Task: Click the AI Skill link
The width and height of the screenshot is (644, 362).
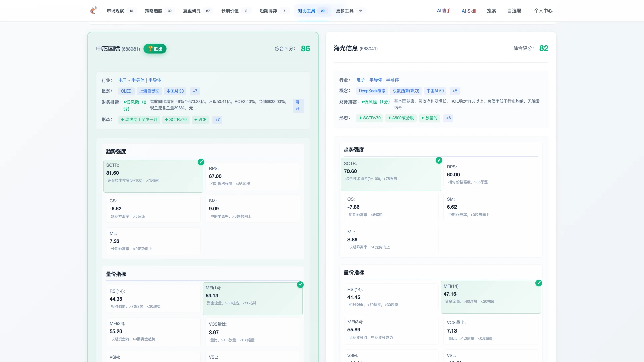Action: [x=469, y=11]
